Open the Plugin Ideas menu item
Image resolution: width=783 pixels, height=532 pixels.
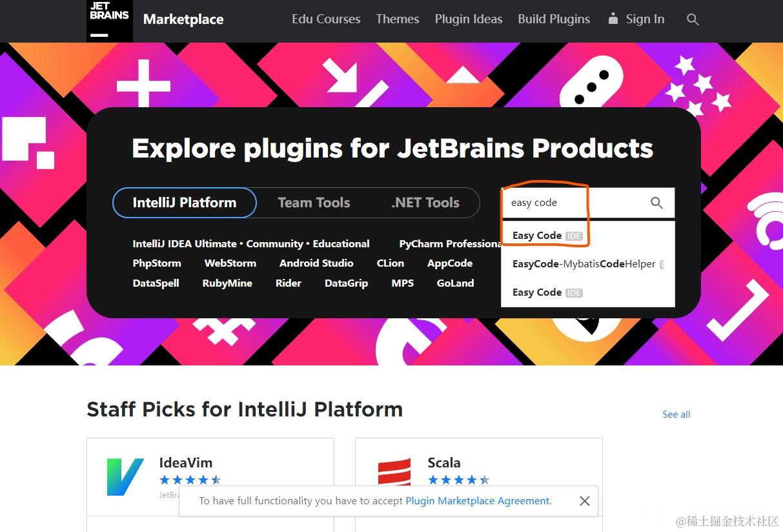(469, 19)
